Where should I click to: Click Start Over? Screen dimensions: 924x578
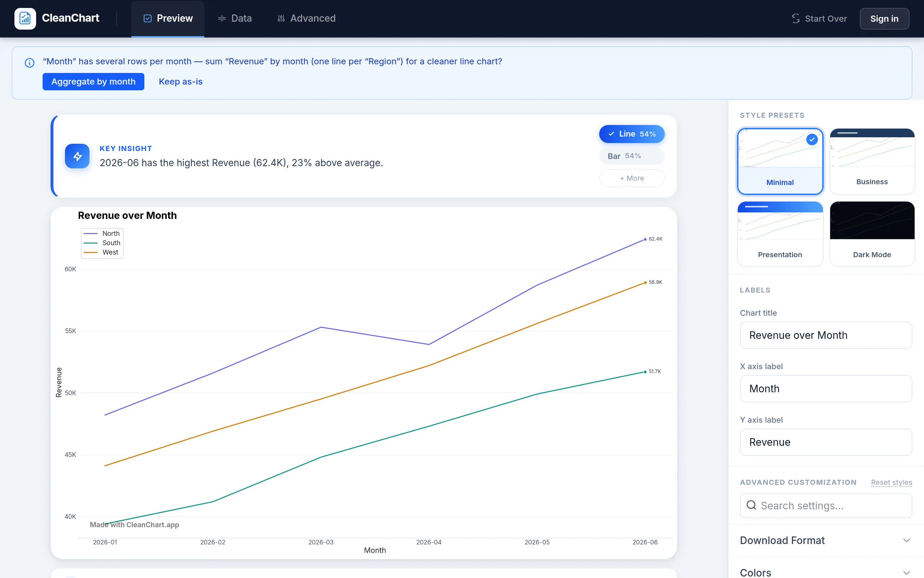(x=819, y=18)
